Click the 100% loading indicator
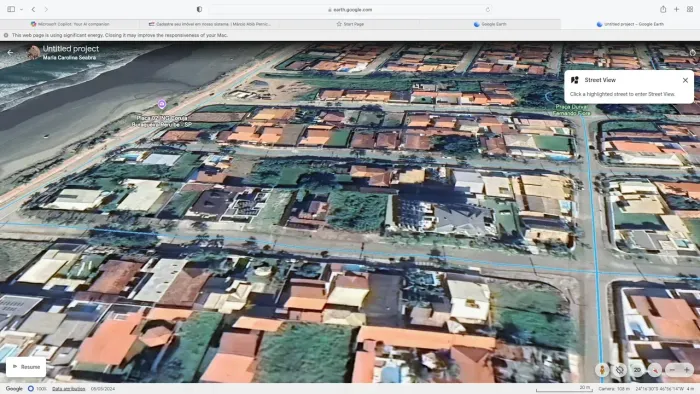This screenshot has width=700, height=394. (x=37, y=389)
